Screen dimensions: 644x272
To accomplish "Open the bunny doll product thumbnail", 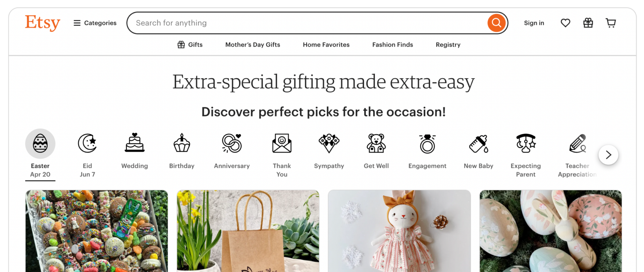I will click(399, 231).
